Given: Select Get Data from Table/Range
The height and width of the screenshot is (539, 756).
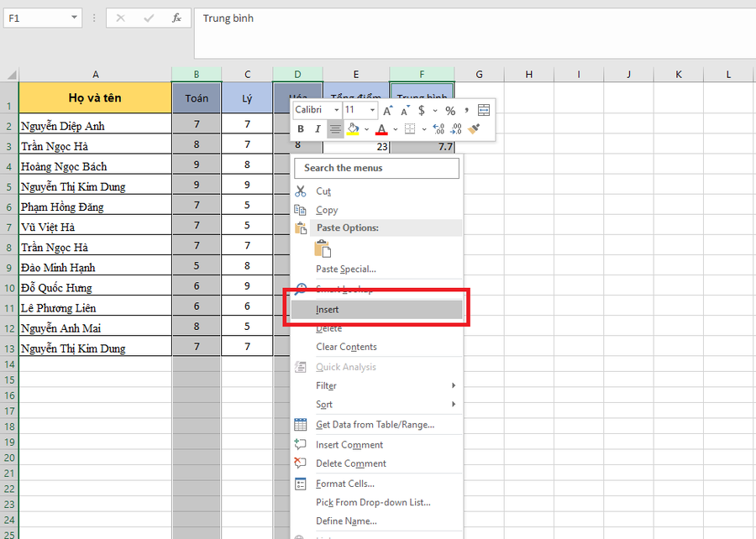Looking at the screenshot, I should pos(376,424).
